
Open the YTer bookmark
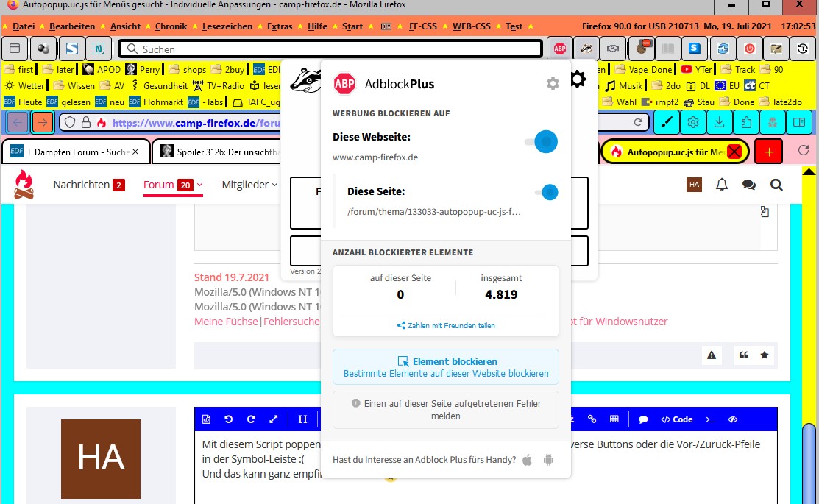click(x=696, y=69)
